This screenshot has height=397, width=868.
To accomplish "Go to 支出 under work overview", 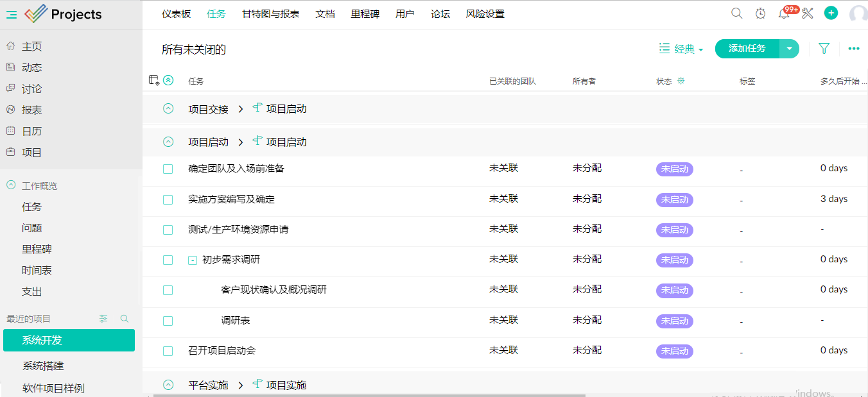I will tap(32, 291).
